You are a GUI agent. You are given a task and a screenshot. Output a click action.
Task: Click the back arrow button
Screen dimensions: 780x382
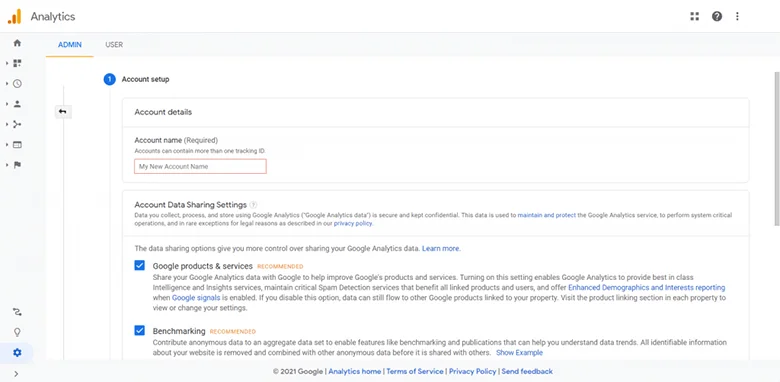tap(63, 112)
